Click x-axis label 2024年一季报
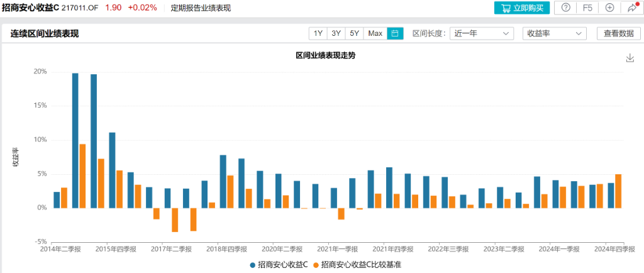Viewport: 644px width, 273px height. (x=559, y=249)
